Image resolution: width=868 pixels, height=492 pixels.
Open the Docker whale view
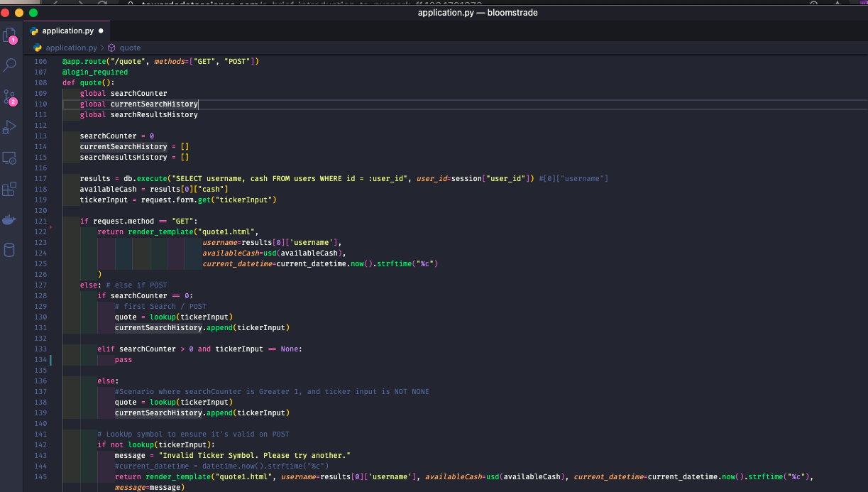(10, 219)
